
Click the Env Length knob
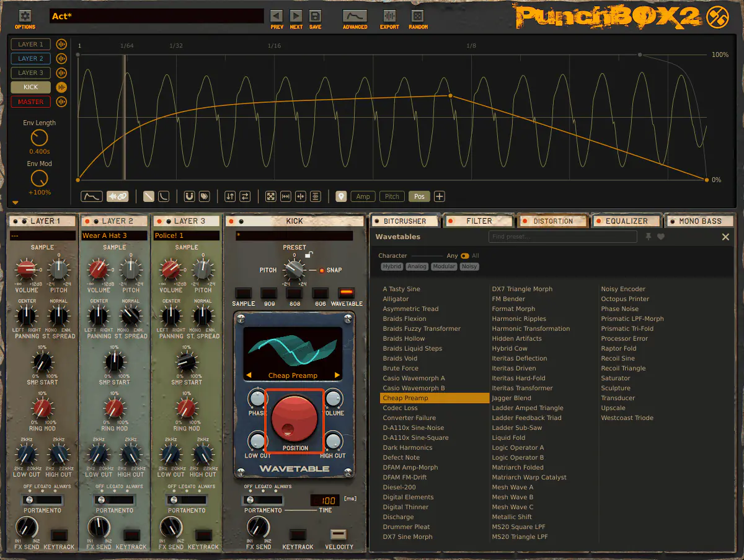(x=39, y=138)
